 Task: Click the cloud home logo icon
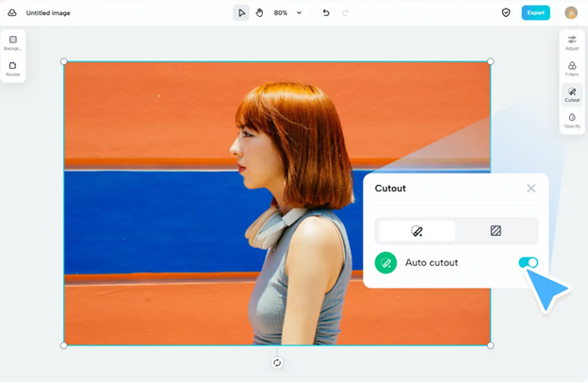pyautogui.click(x=12, y=13)
